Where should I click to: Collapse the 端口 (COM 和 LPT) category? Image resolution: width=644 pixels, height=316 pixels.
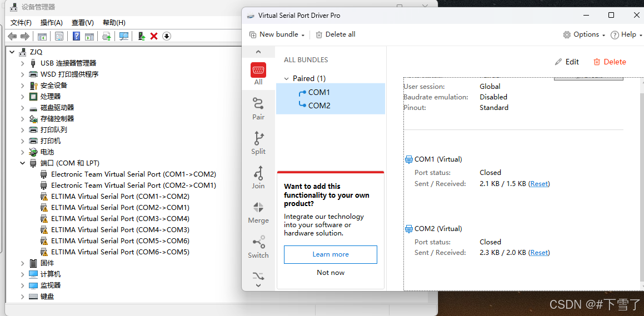(23, 163)
